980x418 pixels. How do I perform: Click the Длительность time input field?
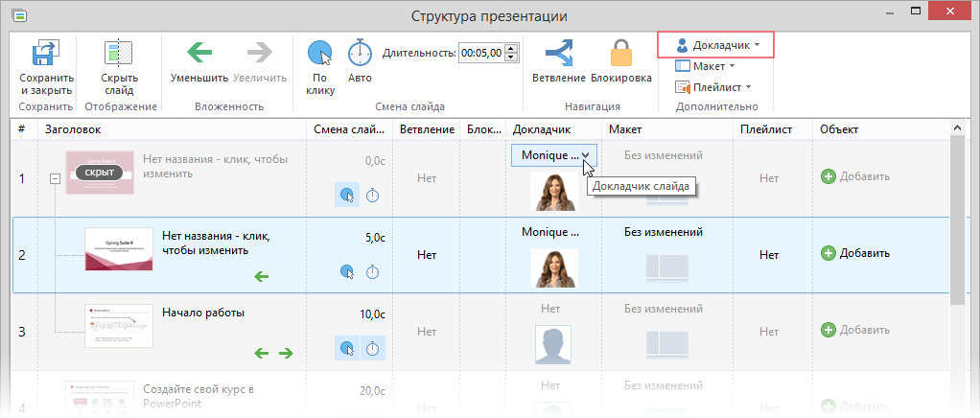(x=481, y=53)
